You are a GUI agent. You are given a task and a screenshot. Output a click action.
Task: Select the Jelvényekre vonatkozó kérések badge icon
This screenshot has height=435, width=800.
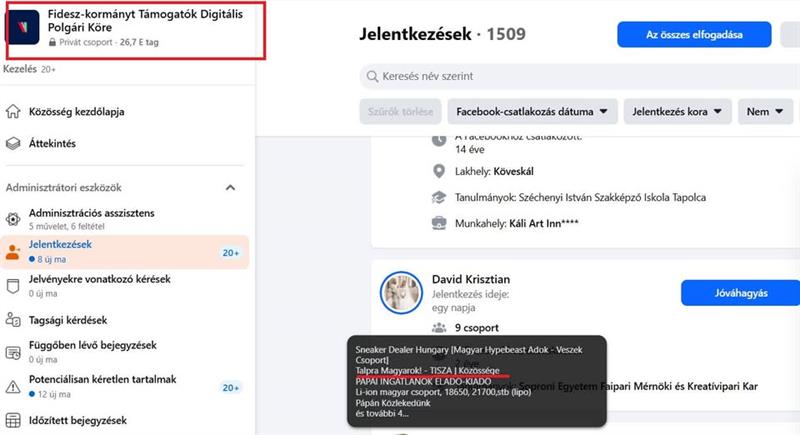[x=13, y=285]
